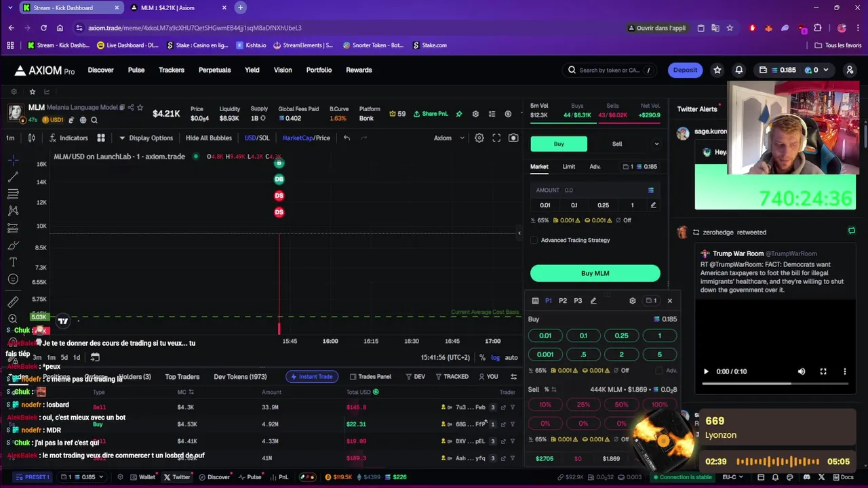The width and height of the screenshot is (868, 488).
Task: Filter trades by YOU
Action: tap(488, 376)
